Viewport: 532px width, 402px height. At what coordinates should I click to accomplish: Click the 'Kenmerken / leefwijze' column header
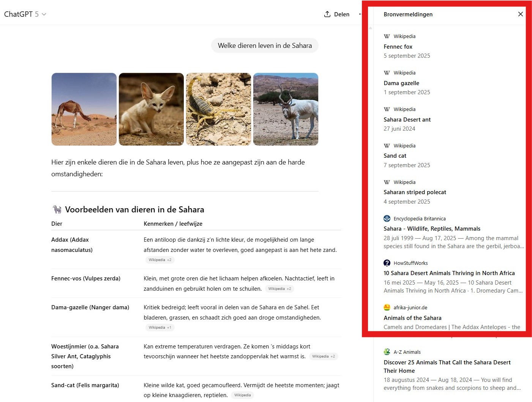point(173,224)
